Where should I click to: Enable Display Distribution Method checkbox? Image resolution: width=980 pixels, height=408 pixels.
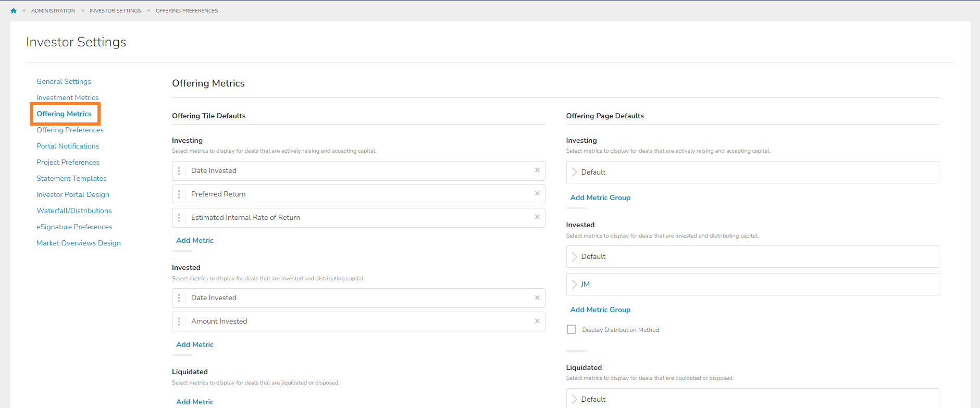pos(572,330)
